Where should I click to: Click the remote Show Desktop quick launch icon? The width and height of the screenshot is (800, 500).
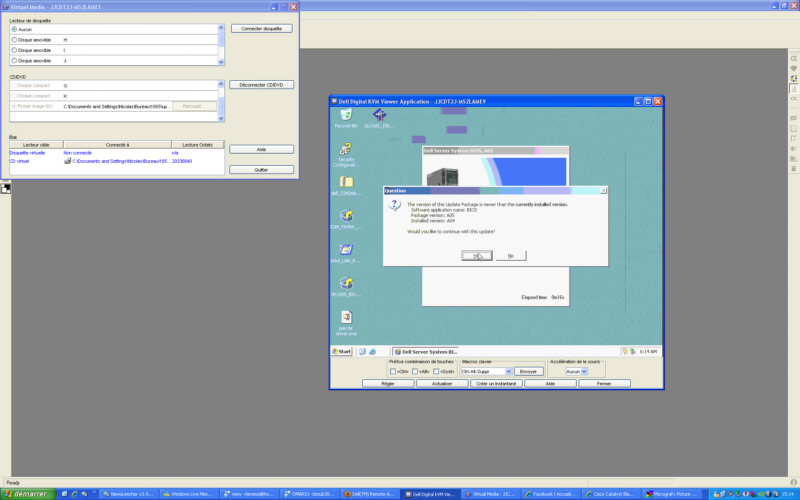tap(362, 352)
